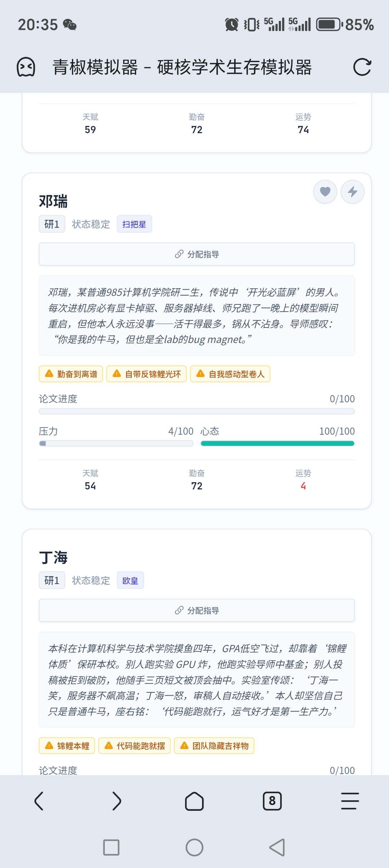Click 邓瑞's 心态 progress bar

click(x=277, y=444)
